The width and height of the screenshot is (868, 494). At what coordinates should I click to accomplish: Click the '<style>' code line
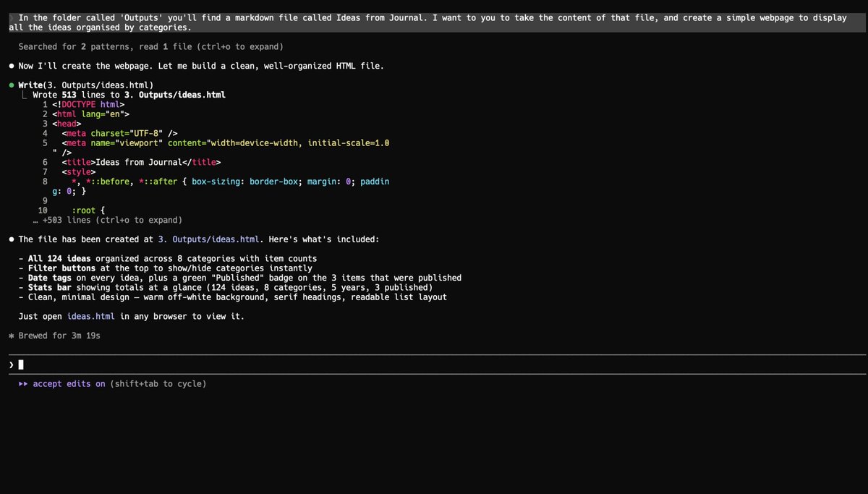78,172
